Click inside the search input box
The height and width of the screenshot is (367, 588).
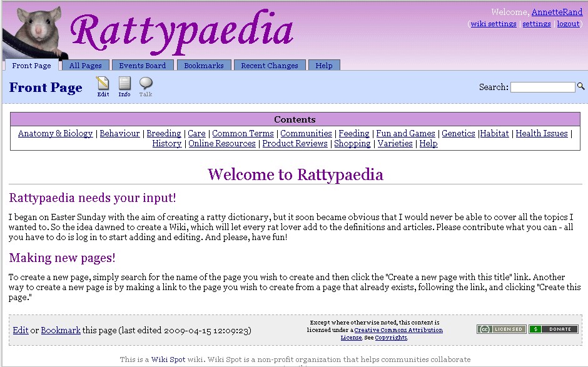point(542,86)
